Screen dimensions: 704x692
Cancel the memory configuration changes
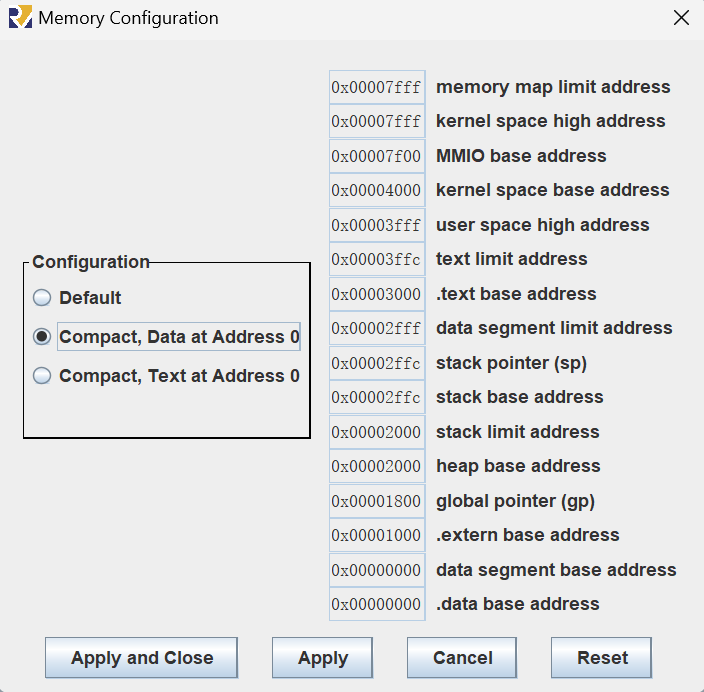coord(462,658)
